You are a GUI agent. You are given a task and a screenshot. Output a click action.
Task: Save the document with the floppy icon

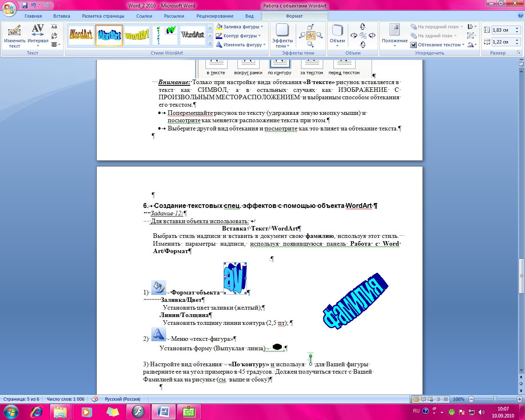click(x=25, y=5)
